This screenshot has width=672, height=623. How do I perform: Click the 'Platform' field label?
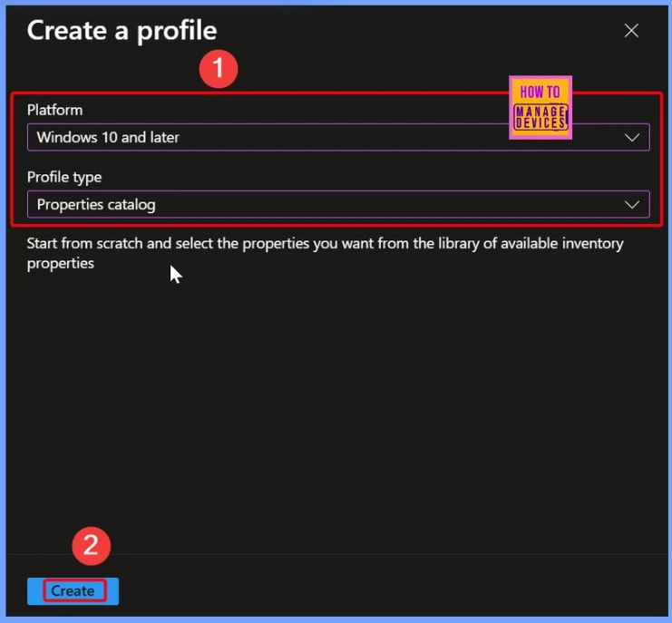click(x=54, y=110)
